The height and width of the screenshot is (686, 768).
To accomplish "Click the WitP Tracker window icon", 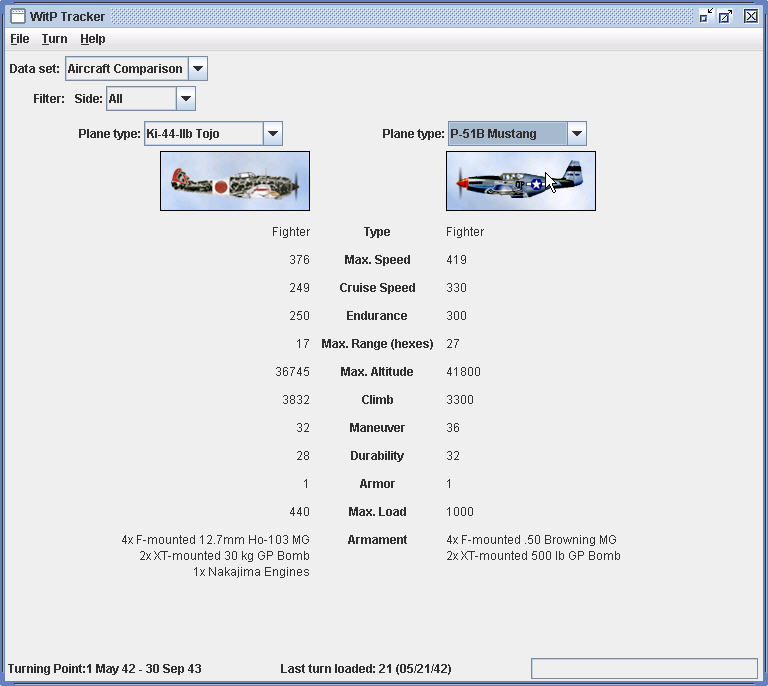I will [18, 16].
